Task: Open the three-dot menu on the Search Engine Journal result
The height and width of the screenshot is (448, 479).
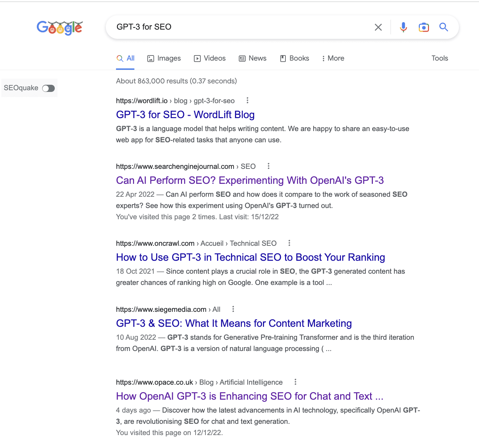Action: [x=268, y=166]
